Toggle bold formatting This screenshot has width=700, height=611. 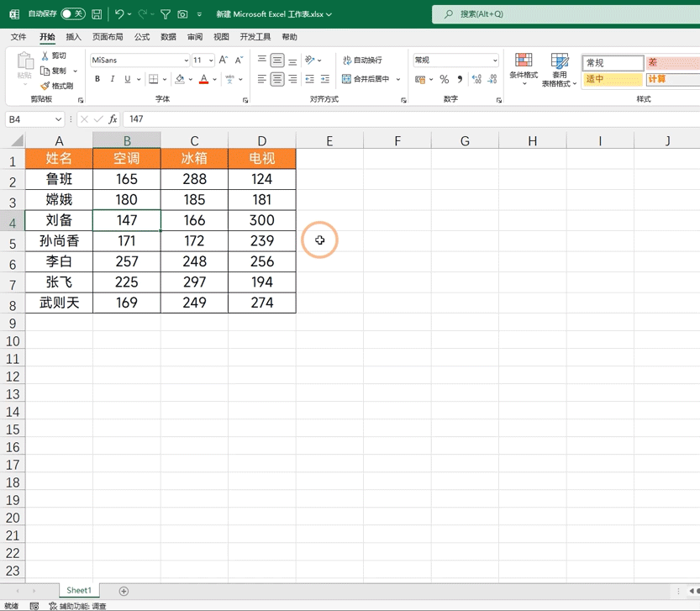tap(97, 79)
